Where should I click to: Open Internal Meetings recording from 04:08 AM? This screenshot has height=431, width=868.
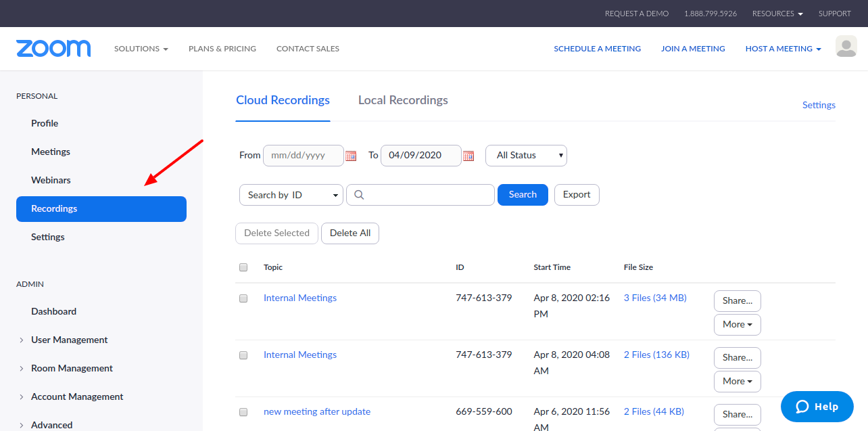tap(300, 355)
